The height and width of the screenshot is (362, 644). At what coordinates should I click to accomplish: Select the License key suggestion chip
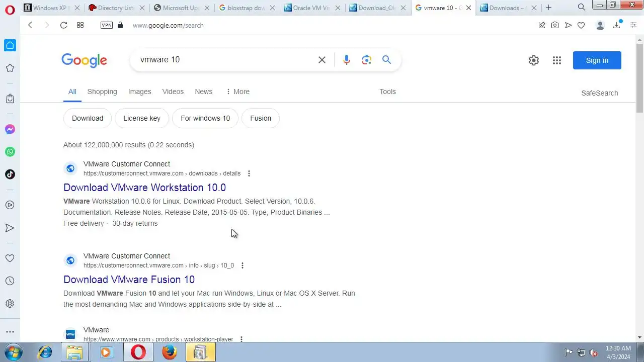point(142,118)
